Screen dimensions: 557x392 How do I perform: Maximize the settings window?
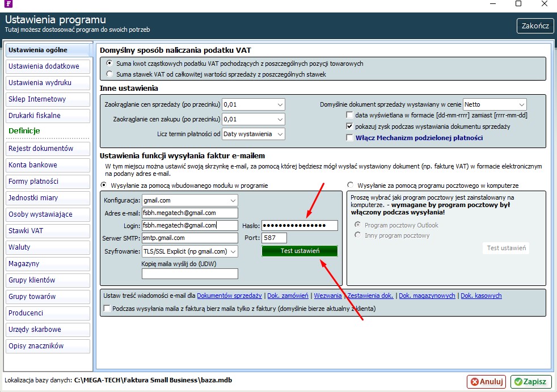click(x=518, y=3)
